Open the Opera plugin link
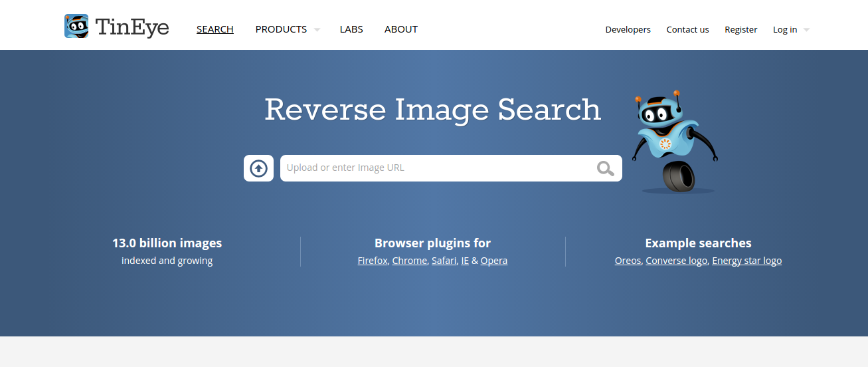The width and height of the screenshot is (868, 367). [x=494, y=261]
